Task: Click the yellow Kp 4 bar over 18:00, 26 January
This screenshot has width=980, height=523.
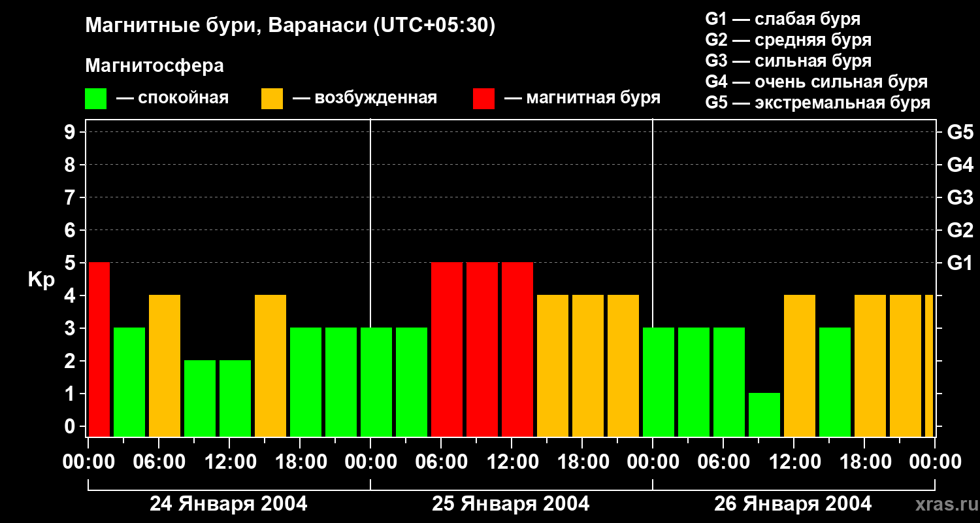Action: coord(870,365)
